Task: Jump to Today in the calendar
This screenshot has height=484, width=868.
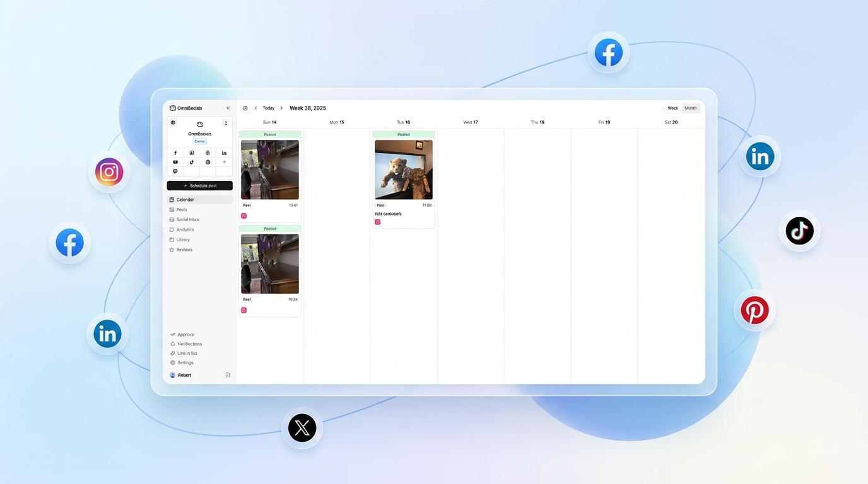Action: 269,108
